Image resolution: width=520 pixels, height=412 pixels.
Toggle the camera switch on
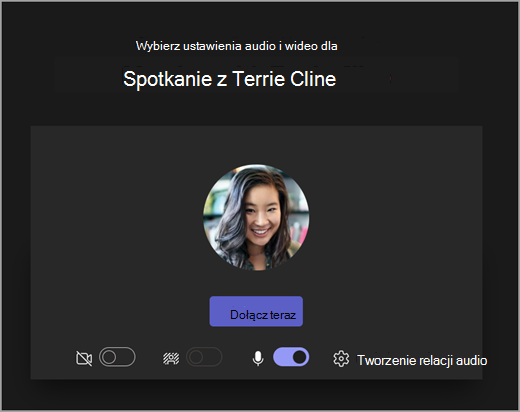tap(117, 357)
